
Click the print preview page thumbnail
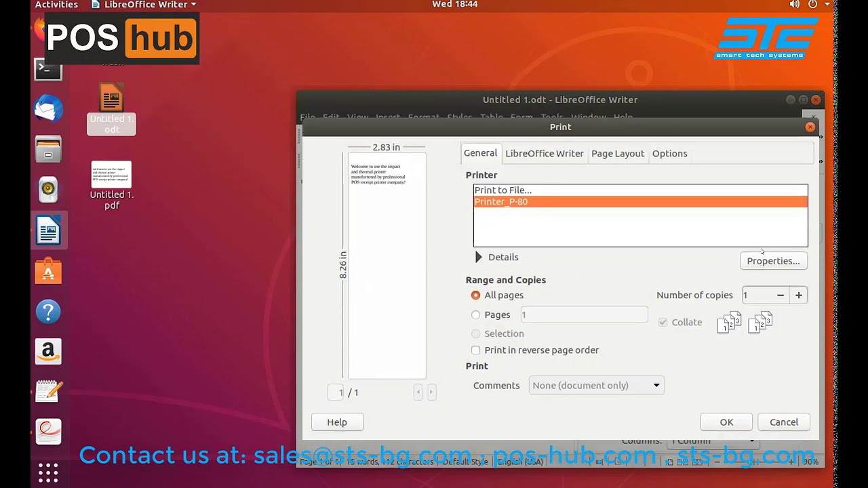(x=387, y=266)
